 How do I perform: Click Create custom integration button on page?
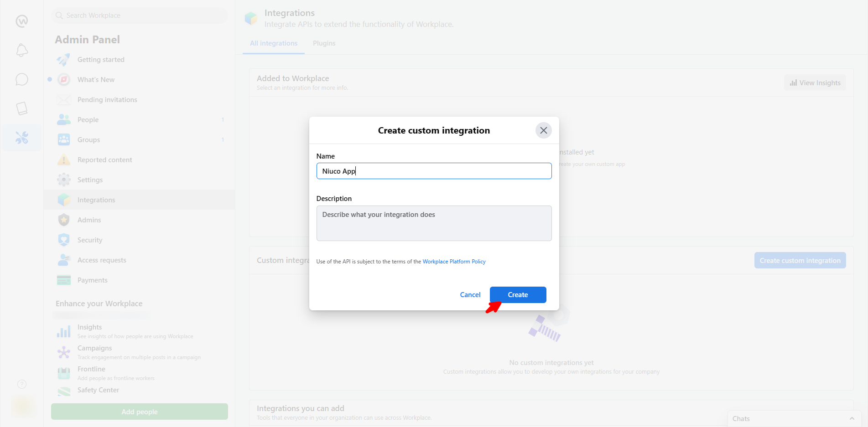click(x=800, y=260)
